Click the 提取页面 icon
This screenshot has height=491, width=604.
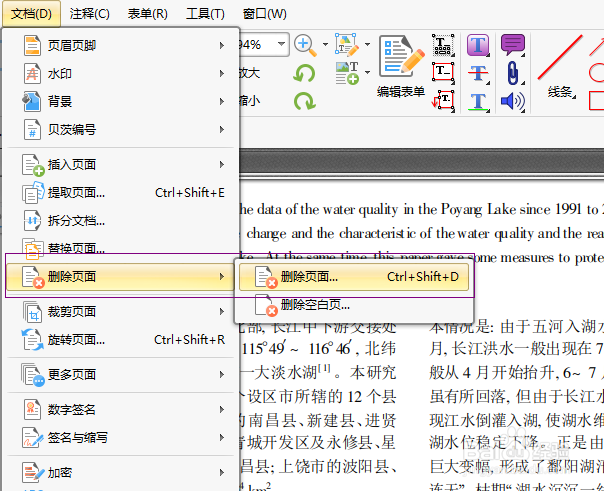tap(33, 193)
